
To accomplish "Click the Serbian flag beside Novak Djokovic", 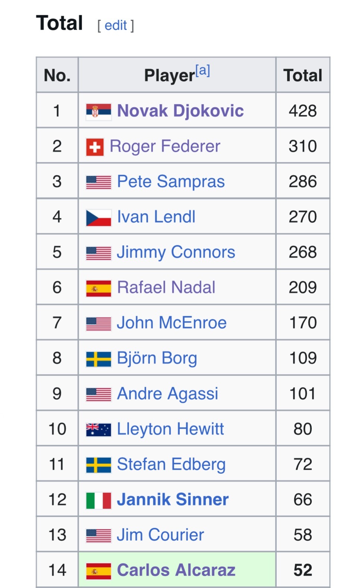I will click(98, 111).
